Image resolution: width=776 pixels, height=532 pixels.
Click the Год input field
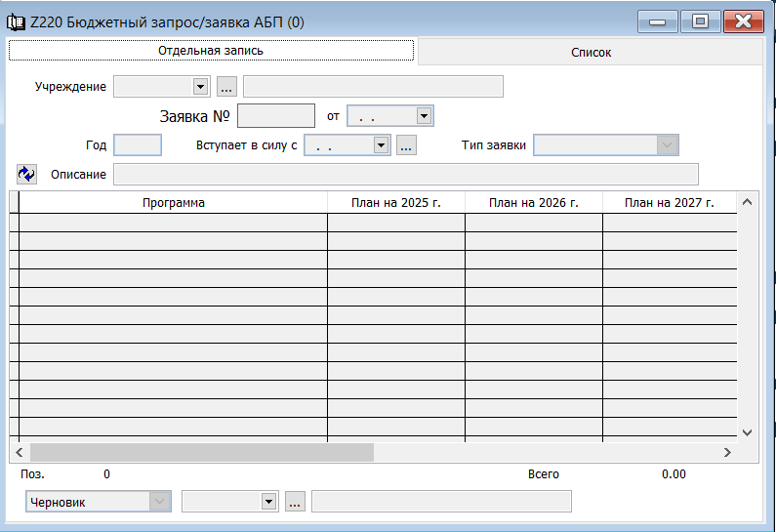coord(137,145)
